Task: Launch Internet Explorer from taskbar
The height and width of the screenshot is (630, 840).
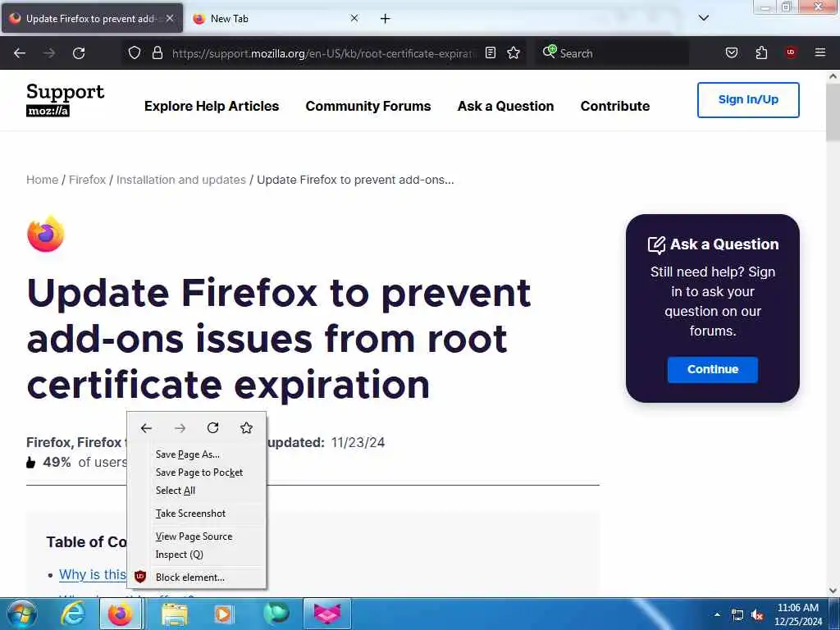Action: (73, 614)
